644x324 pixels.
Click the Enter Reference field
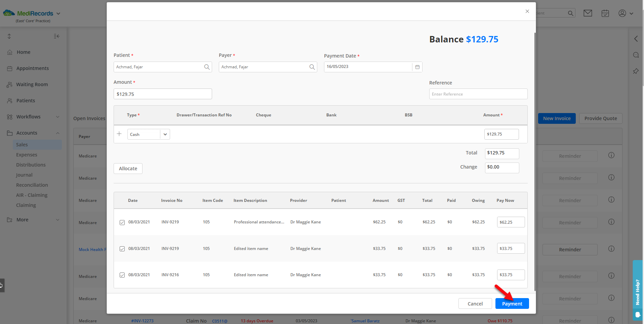(x=478, y=94)
